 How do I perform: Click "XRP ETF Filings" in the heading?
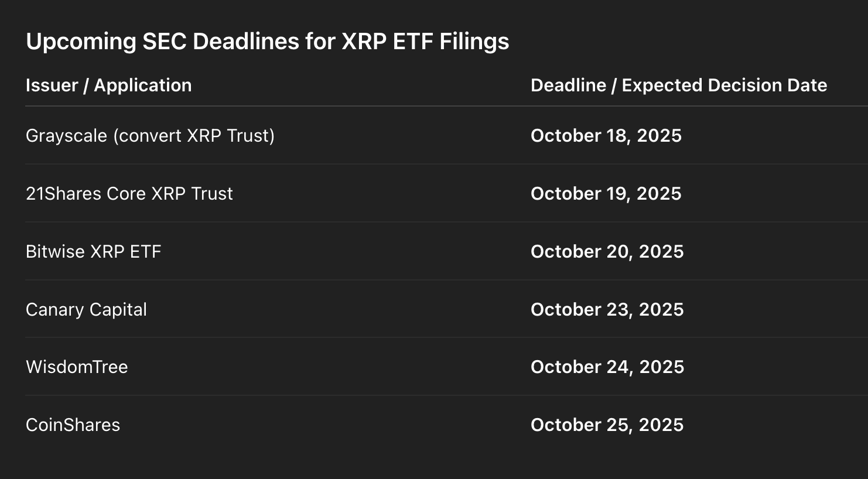(x=425, y=42)
